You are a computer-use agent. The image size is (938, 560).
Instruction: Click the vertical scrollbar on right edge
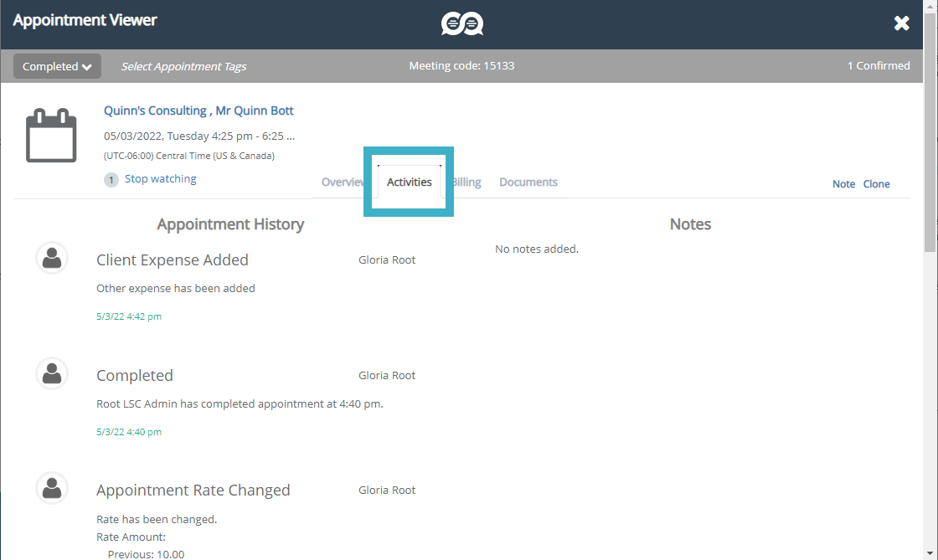pos(930,167)
